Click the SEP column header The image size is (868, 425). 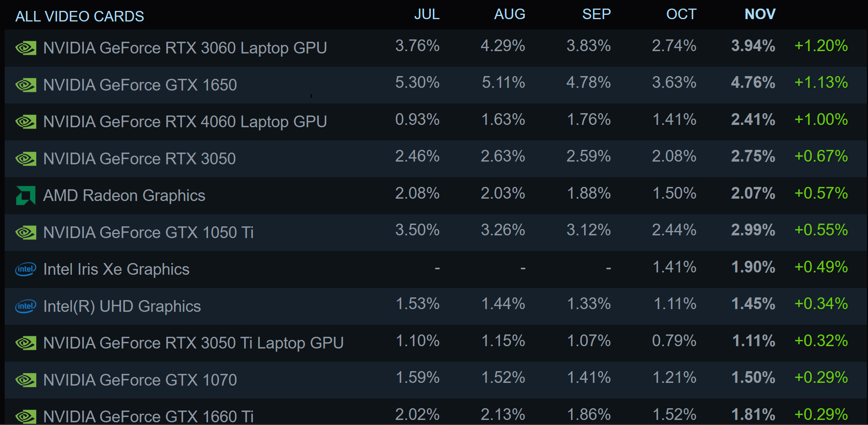596,14
